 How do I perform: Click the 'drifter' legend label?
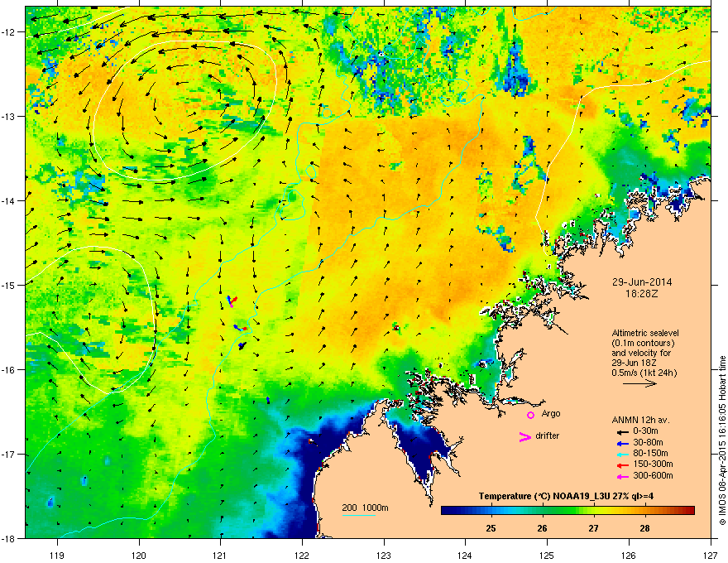point(547,435)
